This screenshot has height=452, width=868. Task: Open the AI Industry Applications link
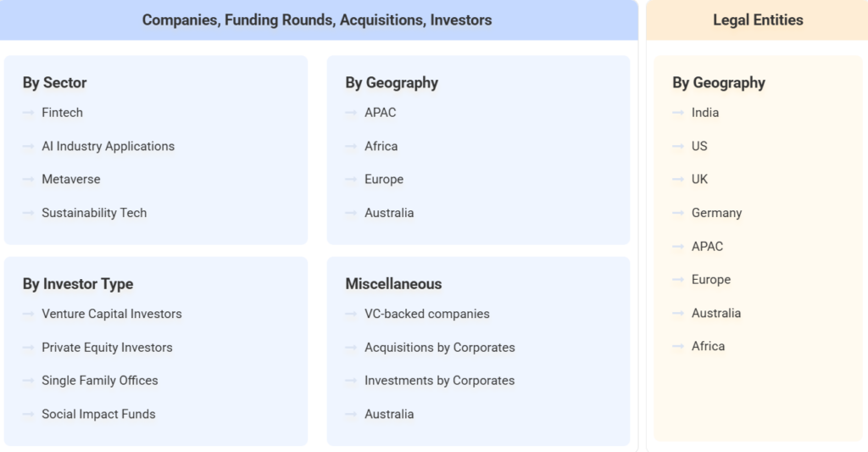click(108, 146)
